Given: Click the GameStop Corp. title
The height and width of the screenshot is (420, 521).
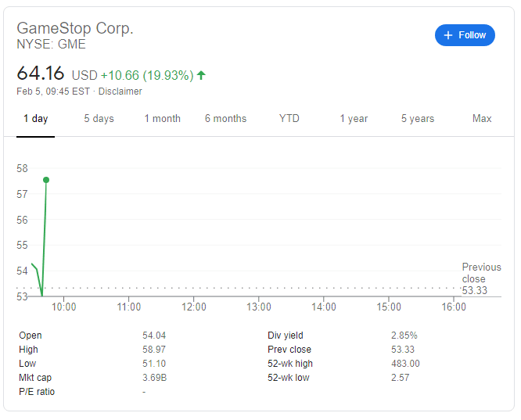Looking at the screenshot, I should point(75,28).
